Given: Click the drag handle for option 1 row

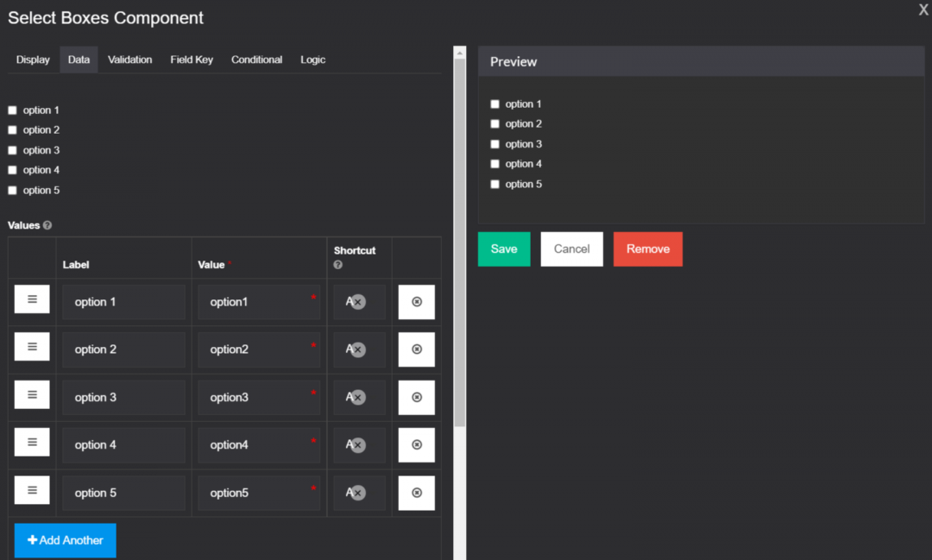Looking at the screenshot, I should [x=32, y=299].
